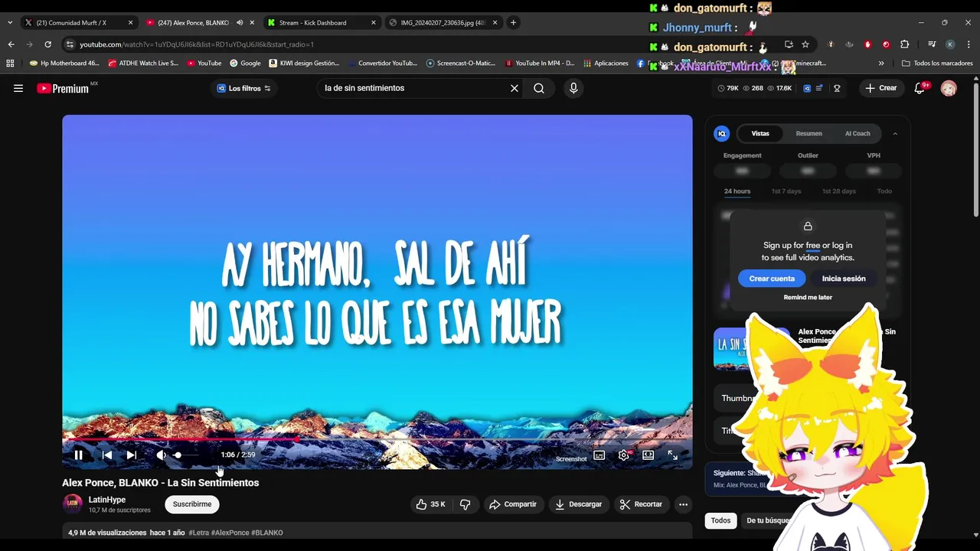The height and width of the screenshot is (551, 980).
Task: Click the Screenshot button in player
Action: click(571, 459)
